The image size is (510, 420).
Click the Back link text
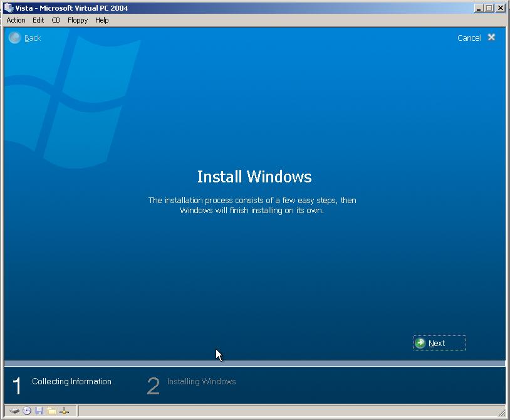click(33, 38)
